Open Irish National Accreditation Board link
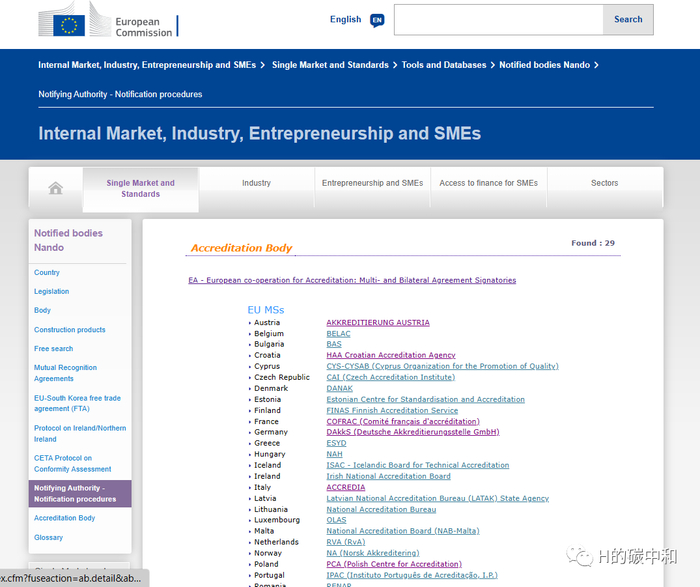Viewport: 700px width, 587px height. point(388,476)
